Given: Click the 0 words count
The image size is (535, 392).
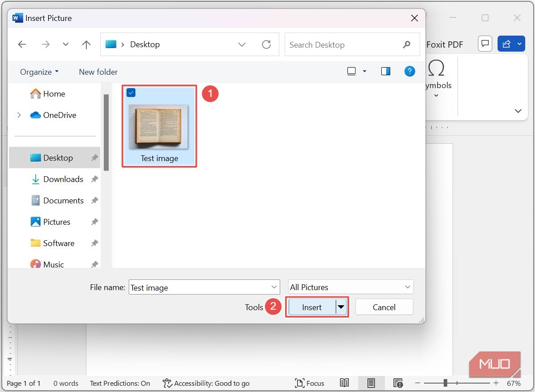Looking at the screenshot, I should pyautogui.click(x=66, y=383).
